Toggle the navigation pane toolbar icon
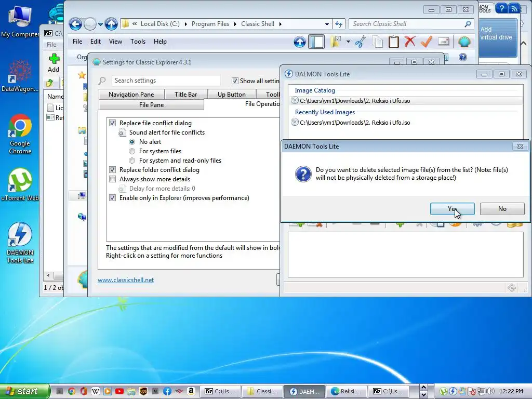Viewport: 532px width, 399px height. [x=316, y=42]
